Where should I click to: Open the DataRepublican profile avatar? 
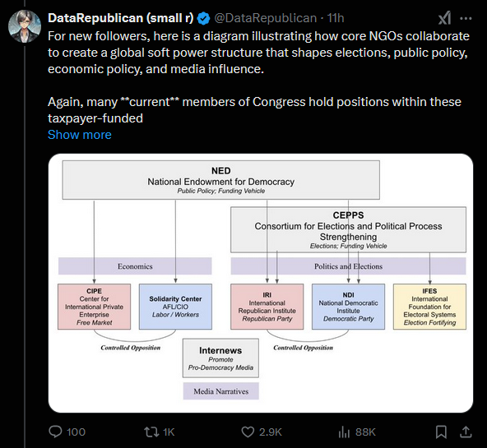25,26
